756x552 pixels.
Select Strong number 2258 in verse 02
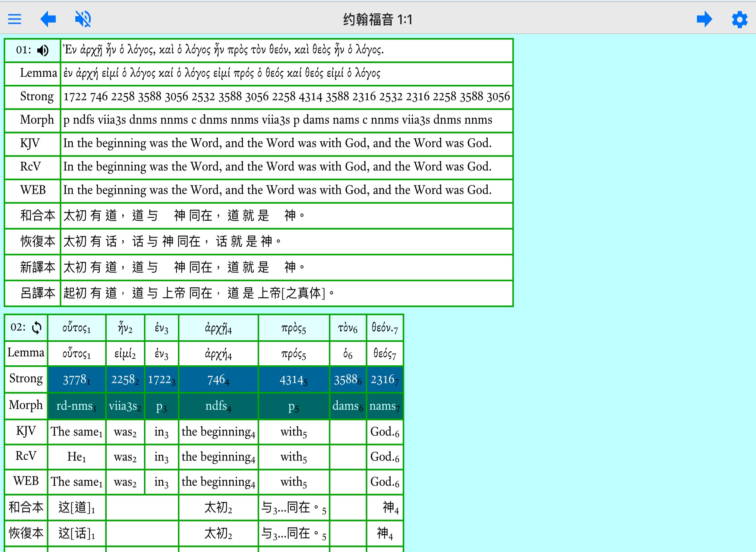[125, 379]
